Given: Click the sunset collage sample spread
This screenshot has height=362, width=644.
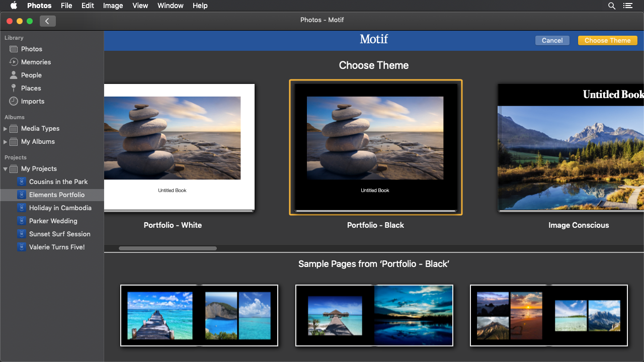Looking at the screenshot, I should coord(549,315).
